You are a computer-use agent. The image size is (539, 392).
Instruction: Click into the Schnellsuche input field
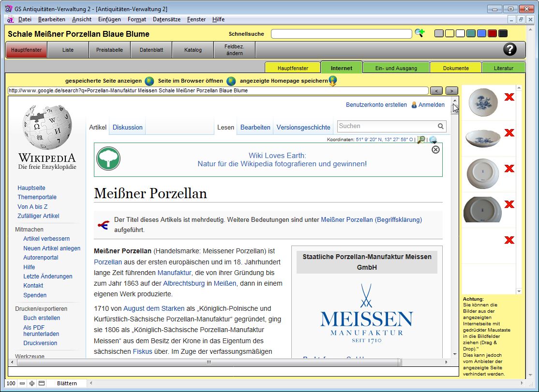(341, 34)
